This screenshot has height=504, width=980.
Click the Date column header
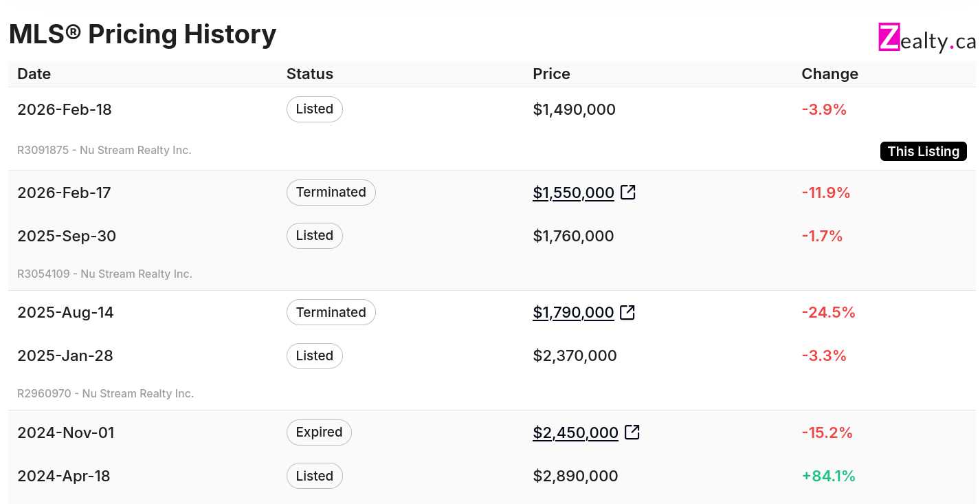point(34,74)
